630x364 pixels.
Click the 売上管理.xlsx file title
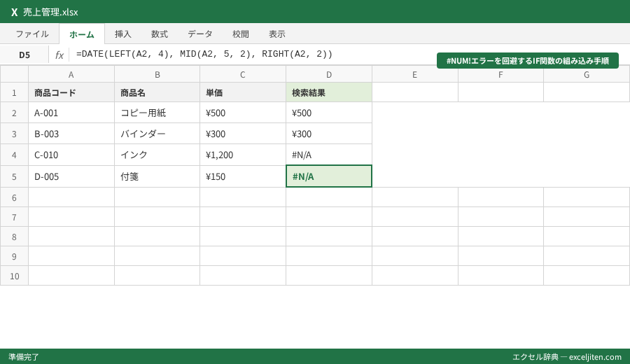tap(50, 12)
